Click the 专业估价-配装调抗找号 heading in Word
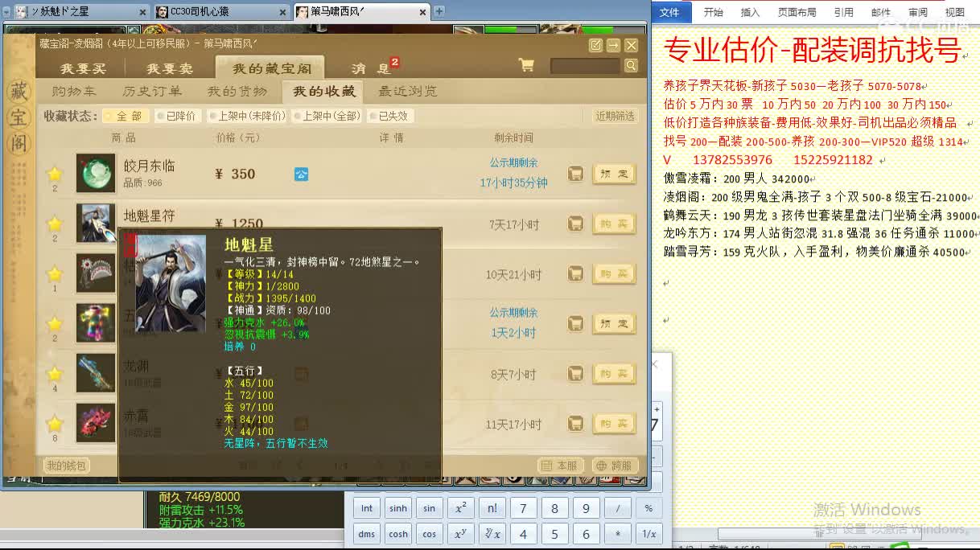980x550 pixels. coord(813,51)
